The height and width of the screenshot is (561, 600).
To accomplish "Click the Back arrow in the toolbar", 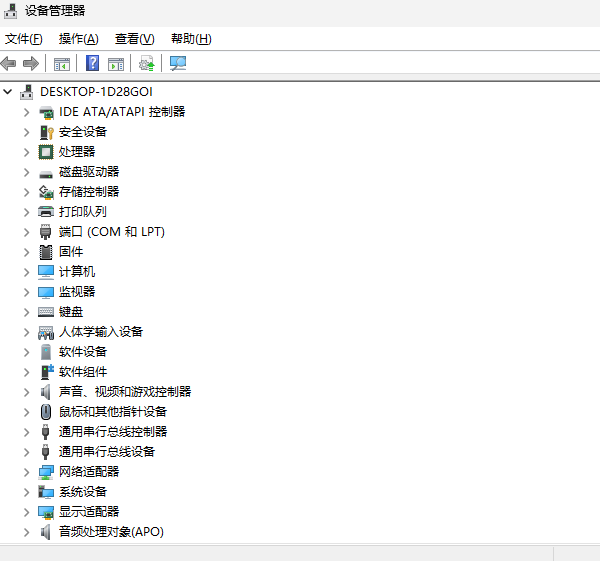I will [x=9, y=64].
